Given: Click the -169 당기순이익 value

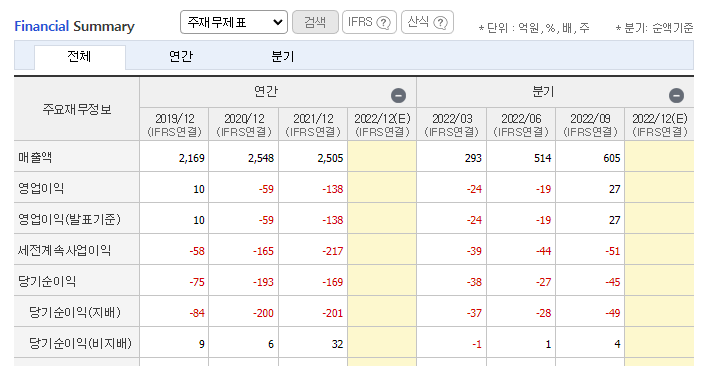Looking at the screenshot, I should tap(332, 282).
